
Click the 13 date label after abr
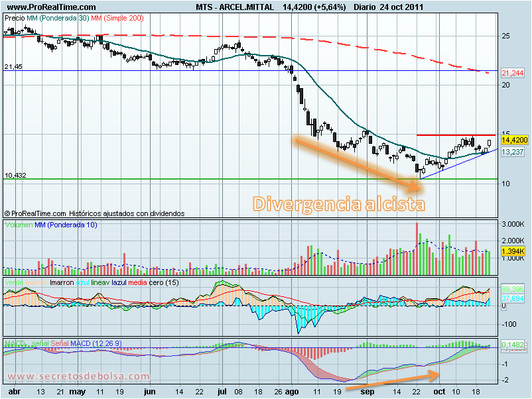[x=40, y=392]
